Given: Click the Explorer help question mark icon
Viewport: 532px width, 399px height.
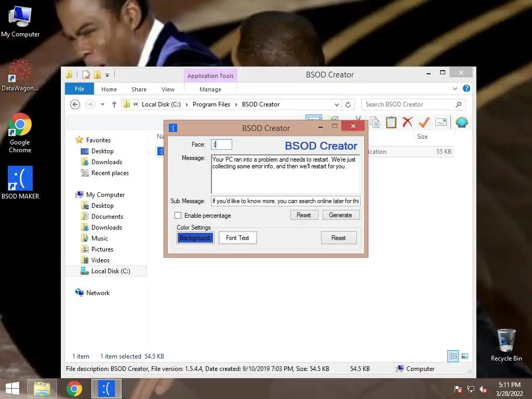Looking at the screenshot, I should [x=467, y=88].
